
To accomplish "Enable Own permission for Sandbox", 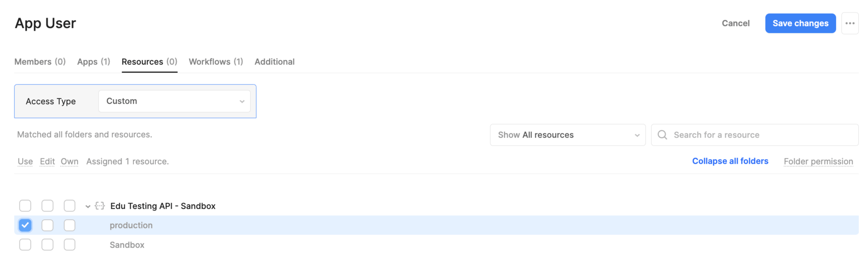I will point(69,245).
